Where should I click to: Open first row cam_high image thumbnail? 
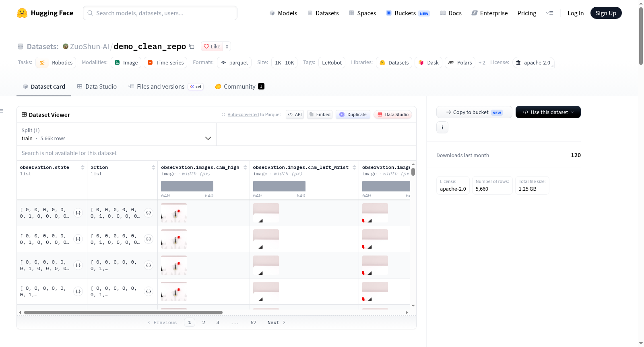coord(174,213)
